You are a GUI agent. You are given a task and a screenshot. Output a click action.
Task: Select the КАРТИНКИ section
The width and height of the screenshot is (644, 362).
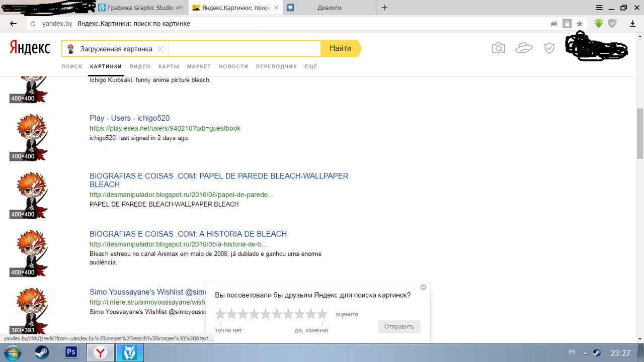(x=106, y=66)
